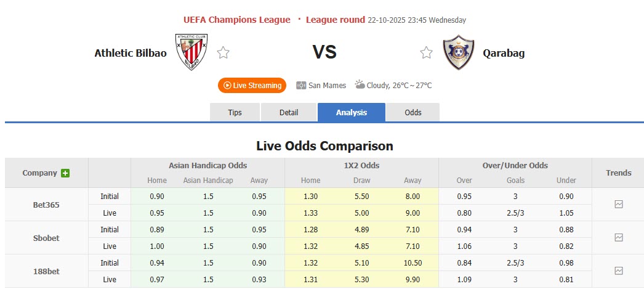This screenshot has width=644, height=289.
Task: Open the Bet365 trends chart icon
Action: point(619,204)
